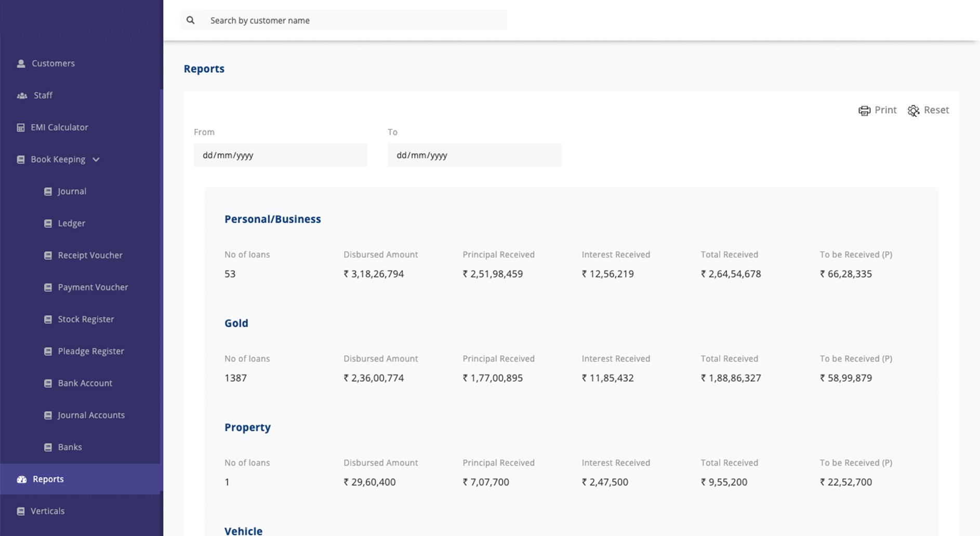Image resolution: width=980 pixels, height=536 pixels.
Task: Click the Reports dashboard icon
Action: coord(22,479)
